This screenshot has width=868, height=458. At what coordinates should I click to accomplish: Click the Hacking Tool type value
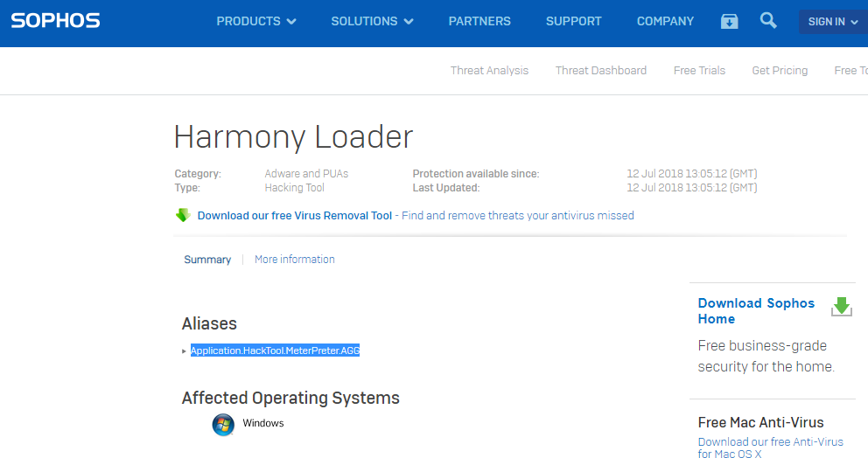[x=294, y=188]
